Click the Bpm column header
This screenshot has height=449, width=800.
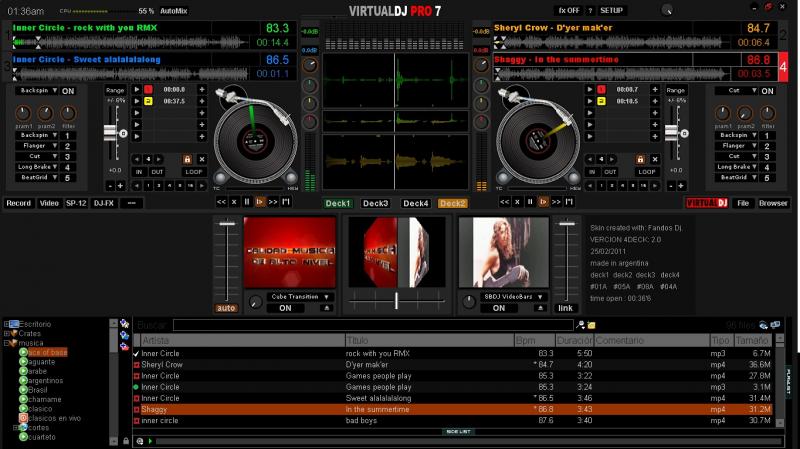[534, 340]
